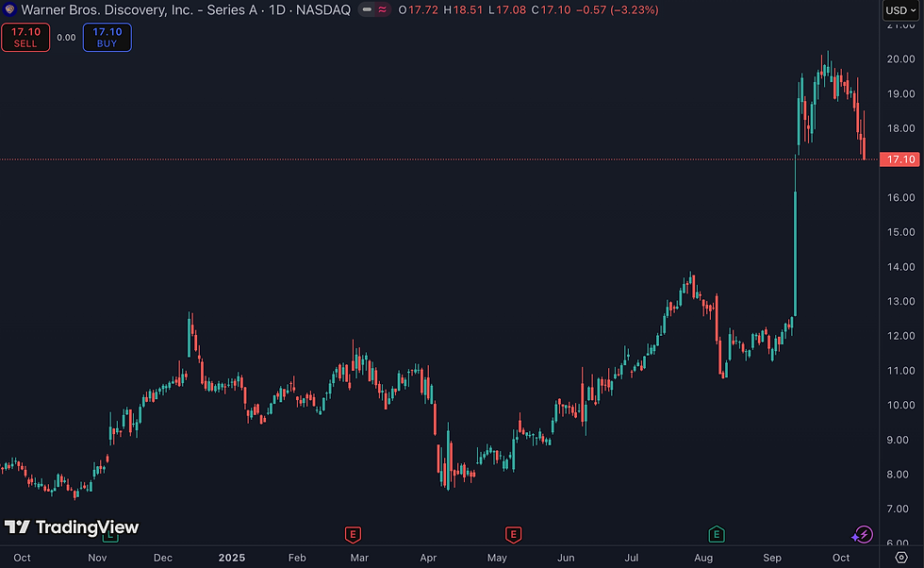Click the 14.00 price axis label
The width and height of the screenshot is (924, 568).
[x=901, y=267]
